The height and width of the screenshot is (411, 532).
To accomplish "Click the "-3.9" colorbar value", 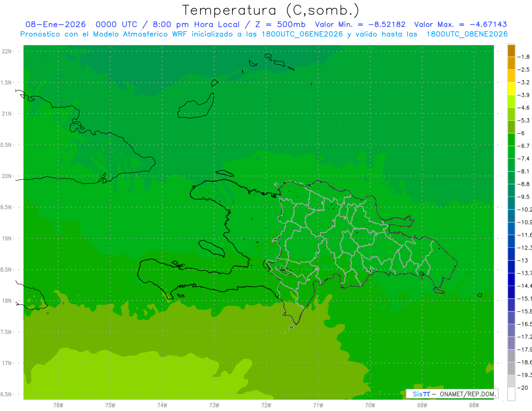I will point(524,95).
